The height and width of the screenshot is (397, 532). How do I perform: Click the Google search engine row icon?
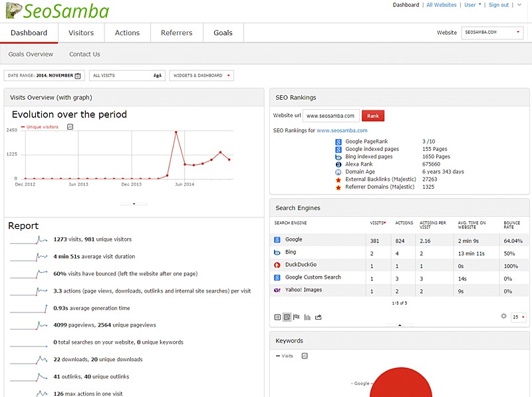pos(277,240)
